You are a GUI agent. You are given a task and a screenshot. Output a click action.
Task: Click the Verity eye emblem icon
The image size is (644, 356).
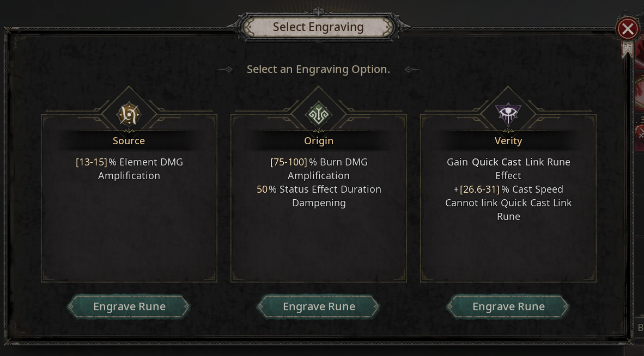pos(508,114)
